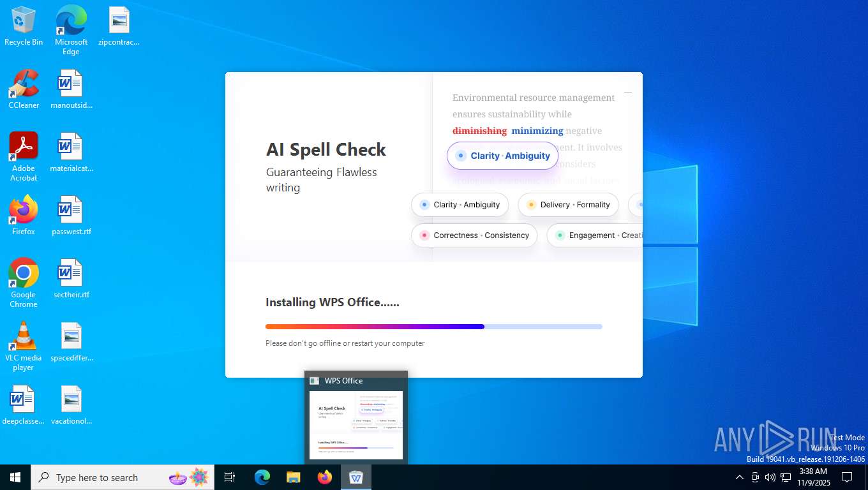Viewport: 868px width, 490px height.
Task: Open CCleaner desktop shortcut
Action: [x=24, y=89]
